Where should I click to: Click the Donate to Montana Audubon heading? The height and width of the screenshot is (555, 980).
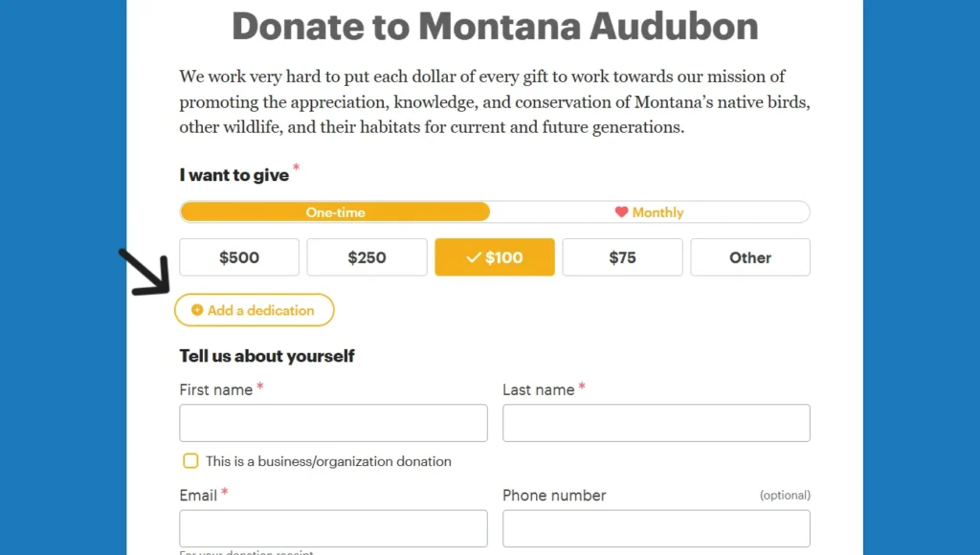pos(495,26)
